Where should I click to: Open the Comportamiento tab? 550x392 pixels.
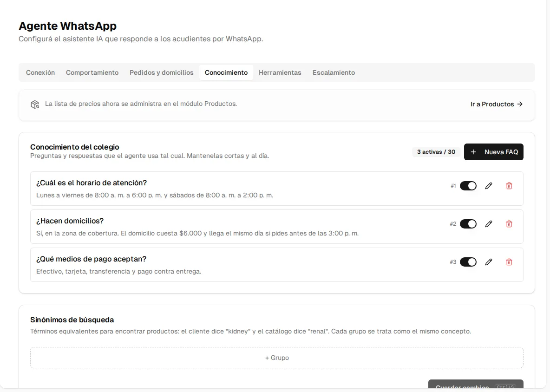92,72
